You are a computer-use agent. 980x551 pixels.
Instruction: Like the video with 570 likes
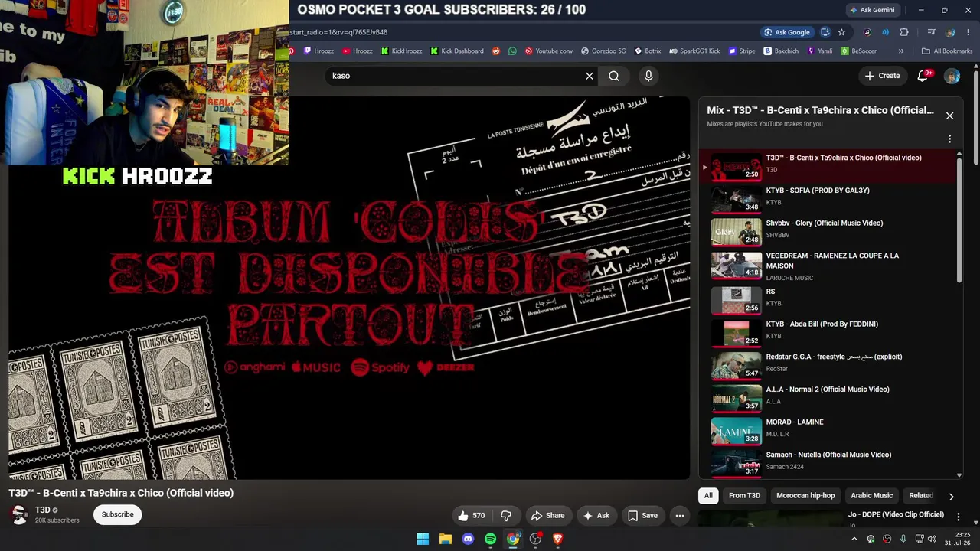(472, 516)
